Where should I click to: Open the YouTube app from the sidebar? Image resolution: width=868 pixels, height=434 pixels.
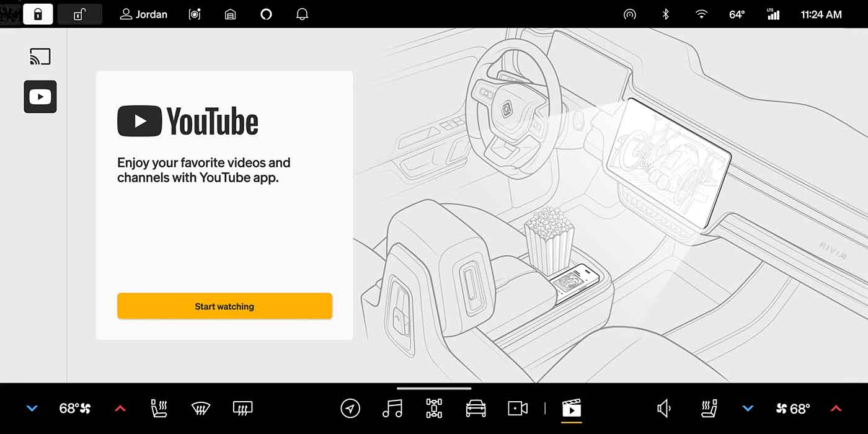pyautogui.click(x=40, y=97)
